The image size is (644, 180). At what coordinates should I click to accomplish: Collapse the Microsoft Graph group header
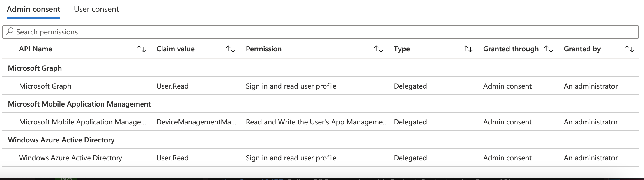click(x=35, y=68)
